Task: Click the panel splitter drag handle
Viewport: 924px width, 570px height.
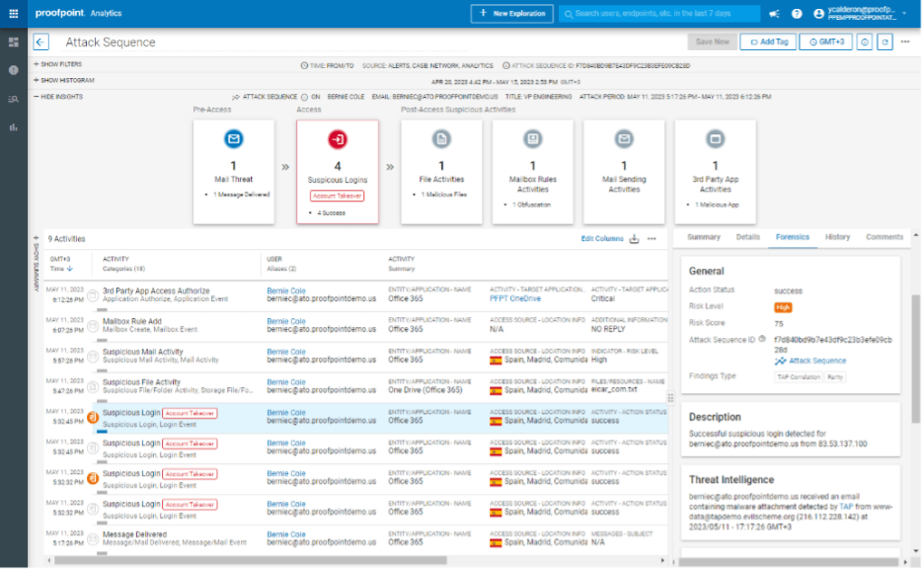Action: pos(670,398)
